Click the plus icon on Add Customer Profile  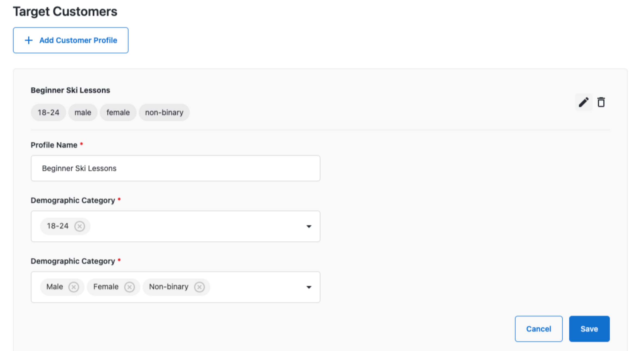click(29, 40)
